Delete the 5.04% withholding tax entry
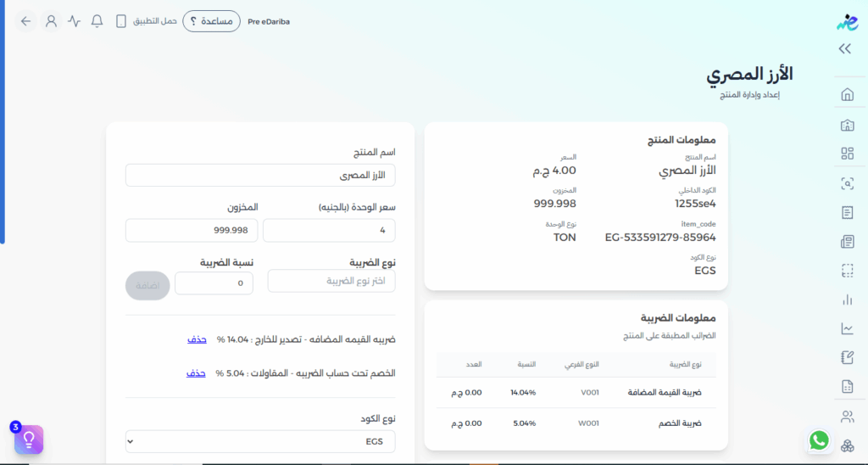This screenshot has width=868, height=465. click(196, 373)
